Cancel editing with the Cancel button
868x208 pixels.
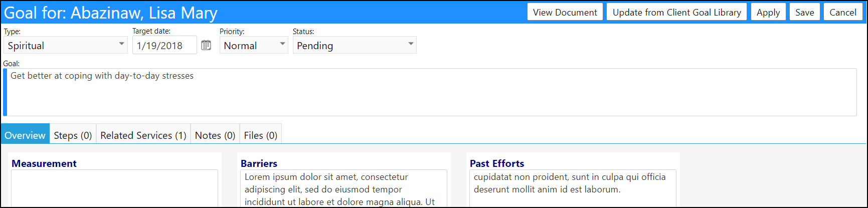(843, 12)
